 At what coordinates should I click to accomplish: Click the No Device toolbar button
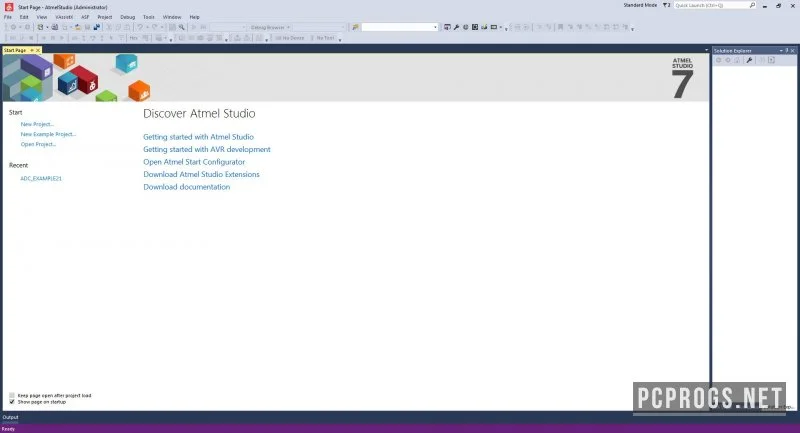pos(289,38)
